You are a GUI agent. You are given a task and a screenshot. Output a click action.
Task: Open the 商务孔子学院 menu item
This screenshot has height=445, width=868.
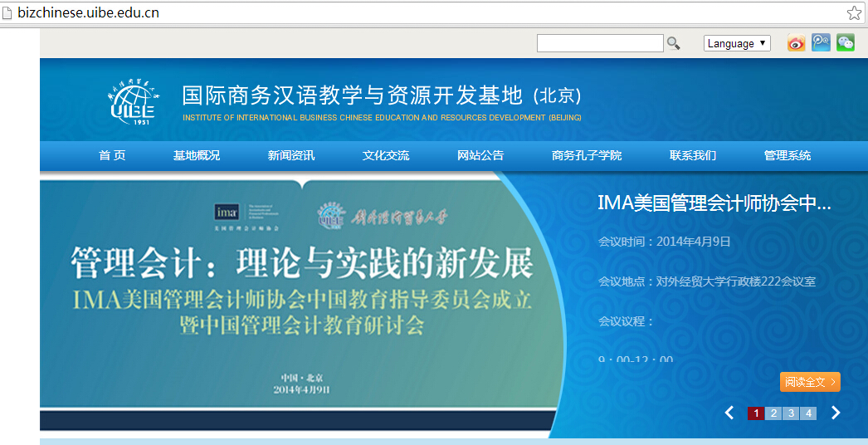pos(587,156)
